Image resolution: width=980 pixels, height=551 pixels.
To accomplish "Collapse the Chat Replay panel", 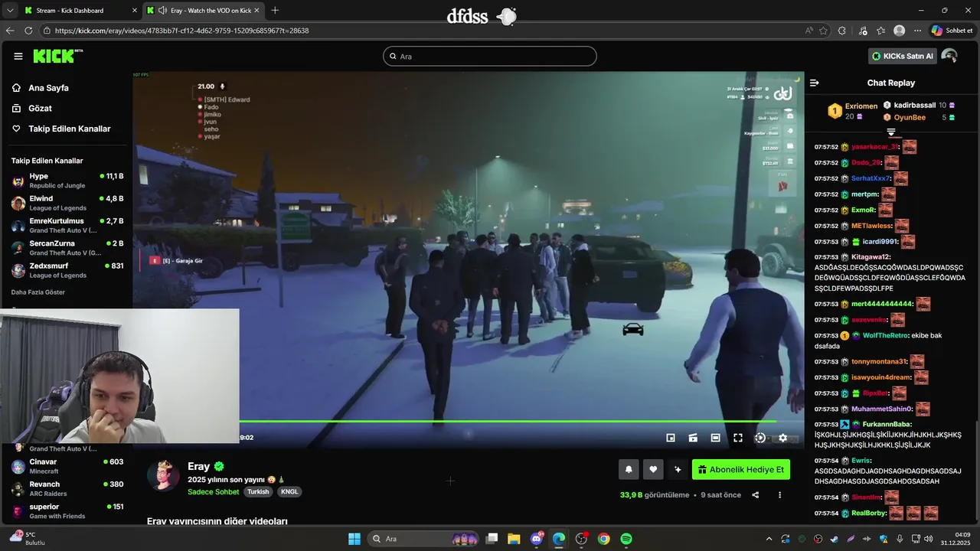I will coord(815,83).
